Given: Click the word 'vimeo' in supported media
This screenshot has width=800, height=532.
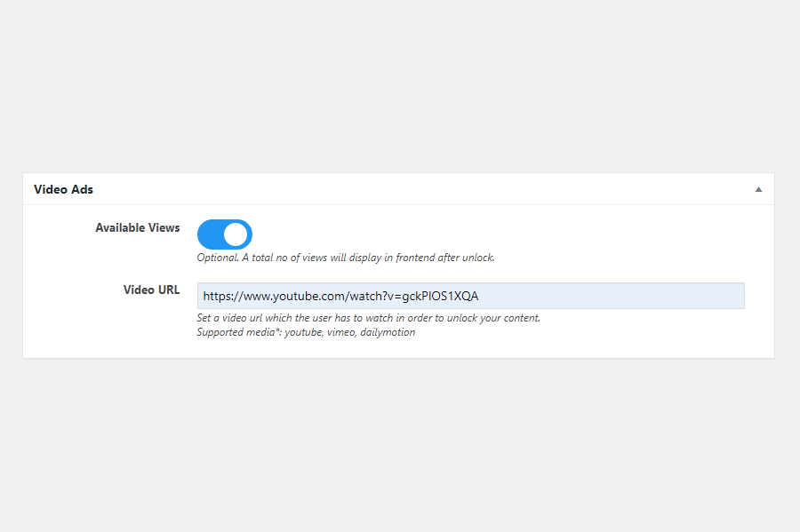Looking at the screenshot, I should (340, 332).
